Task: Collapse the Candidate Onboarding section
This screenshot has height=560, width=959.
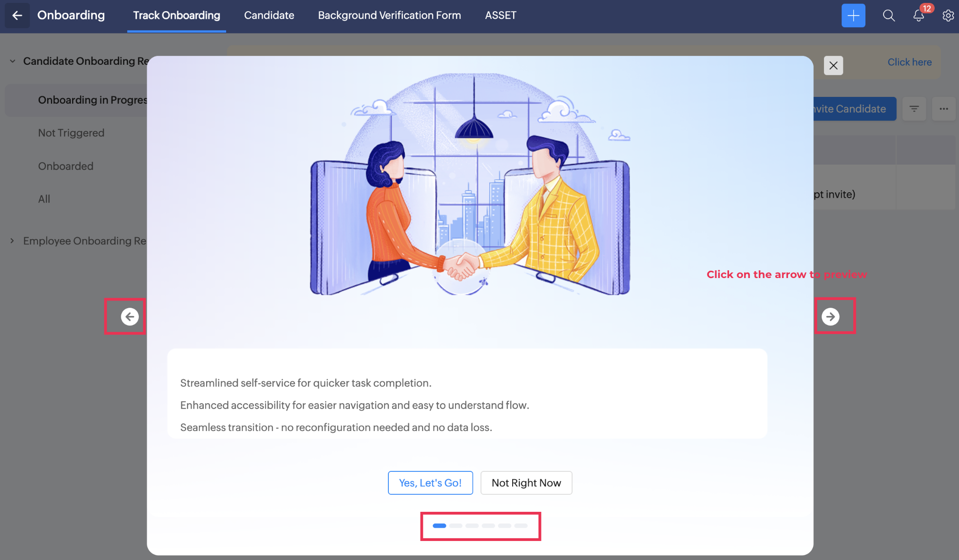Action: [13, 61]
